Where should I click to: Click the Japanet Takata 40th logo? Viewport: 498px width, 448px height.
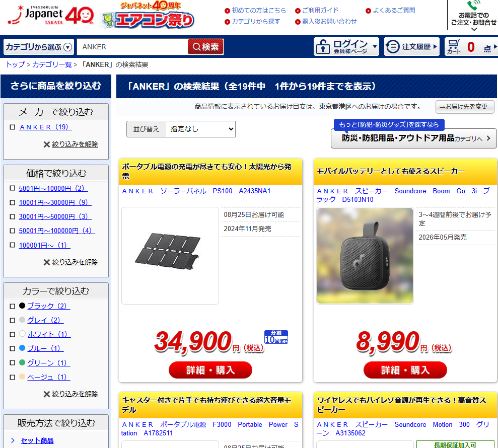51,15
